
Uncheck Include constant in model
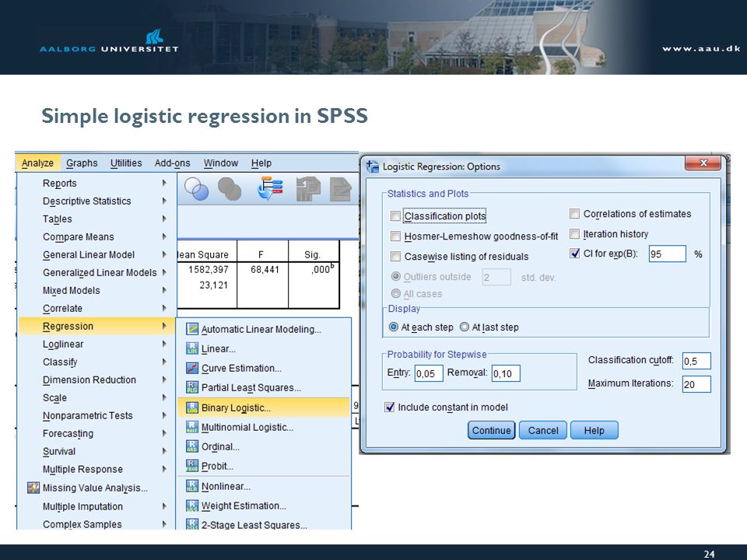390,407
